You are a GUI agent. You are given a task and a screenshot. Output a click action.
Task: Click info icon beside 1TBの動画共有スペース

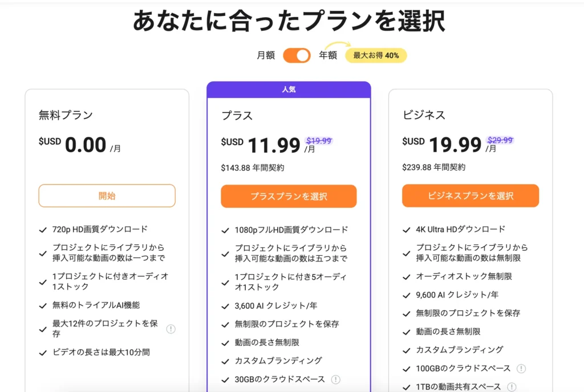coord(512,387)
